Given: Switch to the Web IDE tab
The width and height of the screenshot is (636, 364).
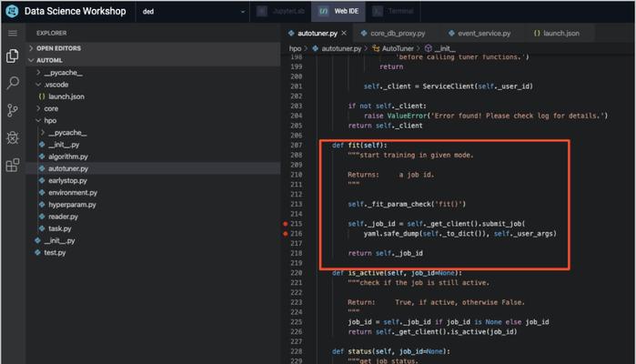Looking at the screenshot, I should click(x=338, y=11).
